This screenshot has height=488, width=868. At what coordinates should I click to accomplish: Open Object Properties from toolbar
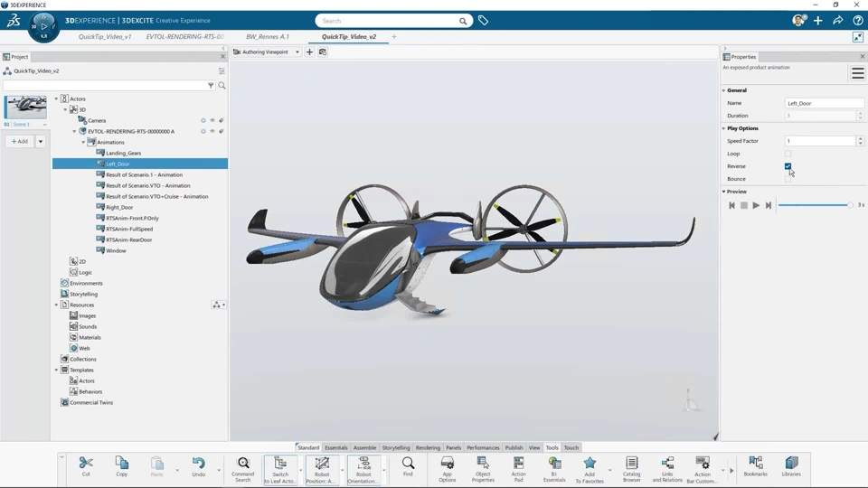click(x=483, y=465)
